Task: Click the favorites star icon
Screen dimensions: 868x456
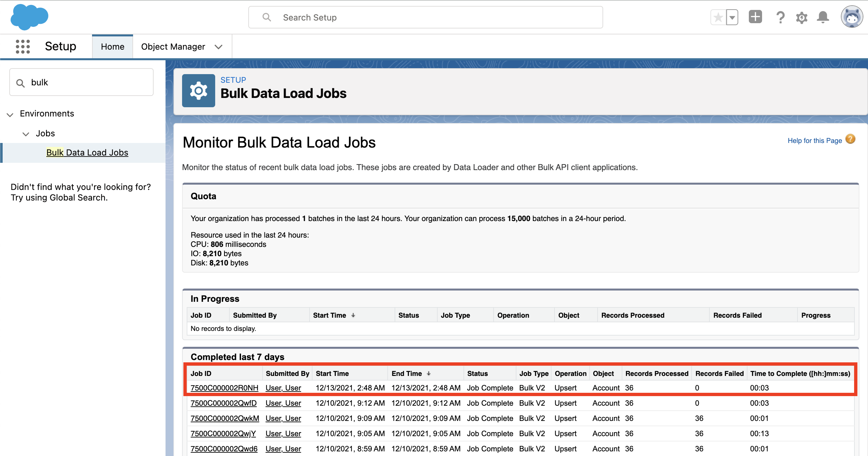Action: click(x=718, y=17)
